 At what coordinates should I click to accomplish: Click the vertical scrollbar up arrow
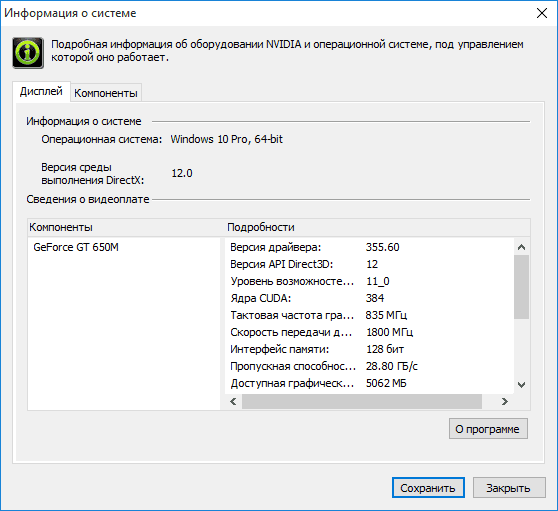[521, 247]
